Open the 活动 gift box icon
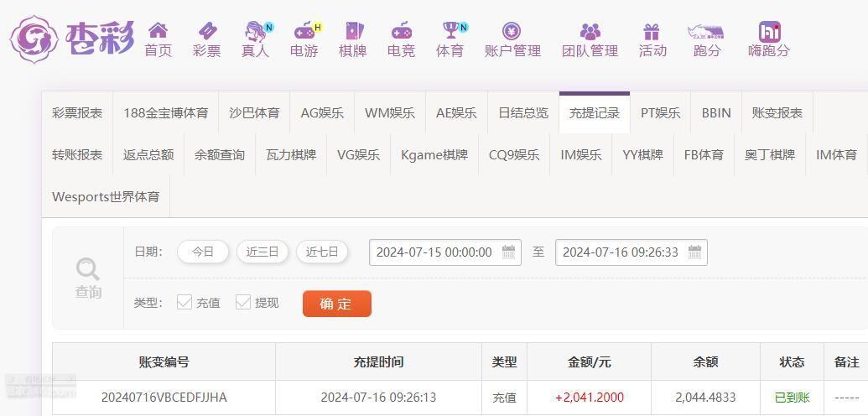 click(652, 31)
